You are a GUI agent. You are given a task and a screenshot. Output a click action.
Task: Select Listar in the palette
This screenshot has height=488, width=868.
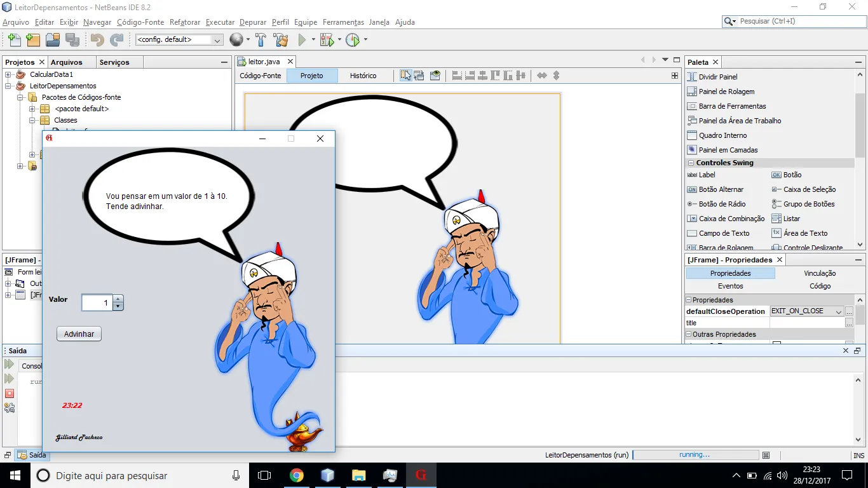(x=786, y=219)
